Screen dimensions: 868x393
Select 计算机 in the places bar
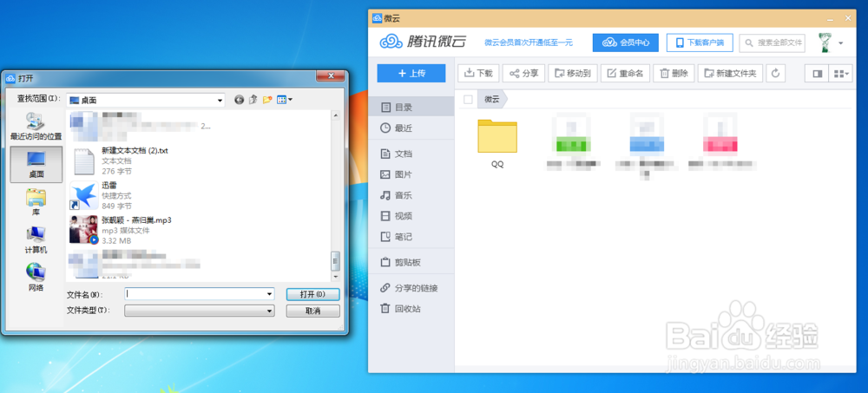[36, 240]
